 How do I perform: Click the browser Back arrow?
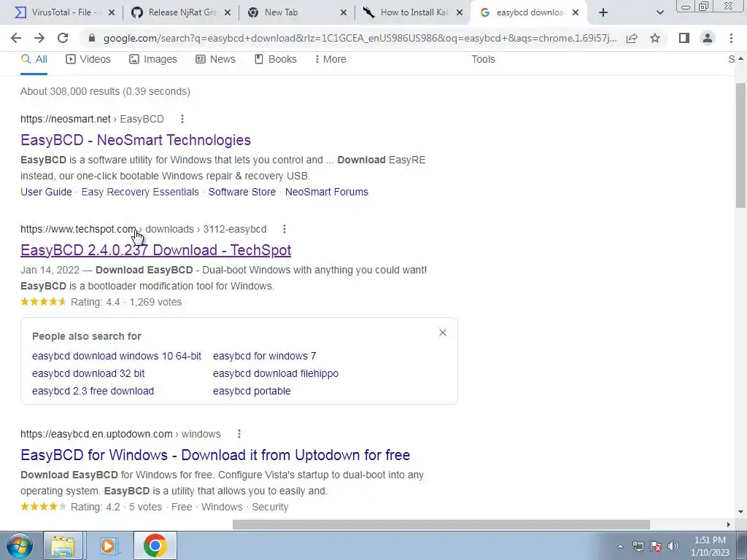(16, 38)
